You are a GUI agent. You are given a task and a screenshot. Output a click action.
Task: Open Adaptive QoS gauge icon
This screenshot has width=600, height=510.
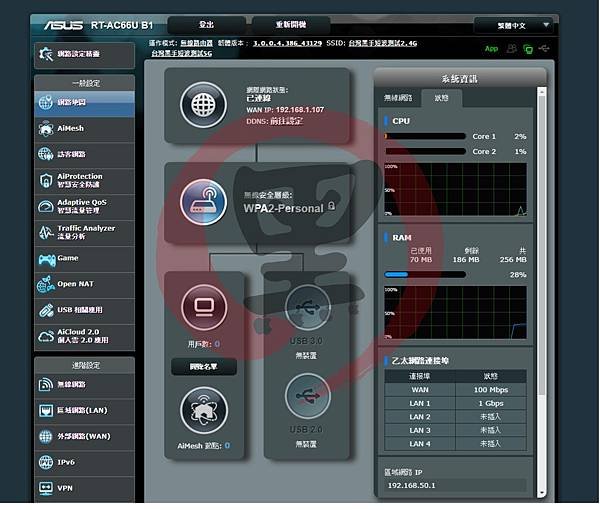pos(46,207)
